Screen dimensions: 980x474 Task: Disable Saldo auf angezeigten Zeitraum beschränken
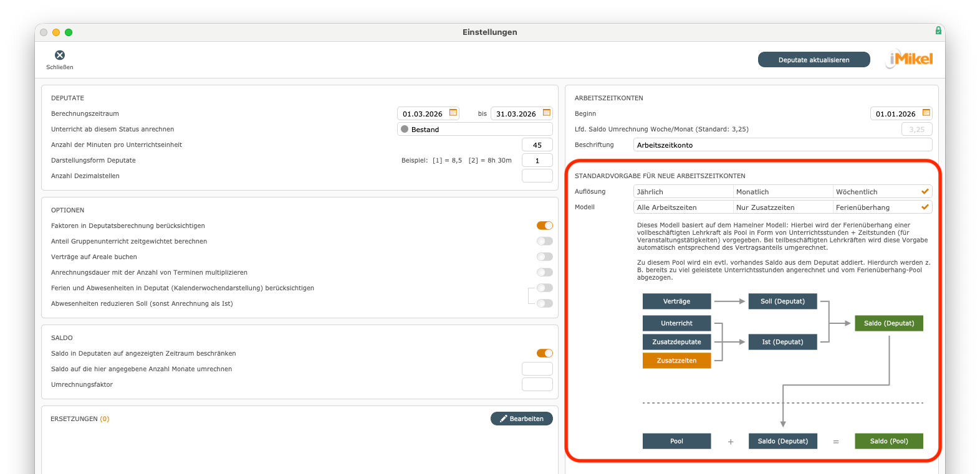click(544, 353)
